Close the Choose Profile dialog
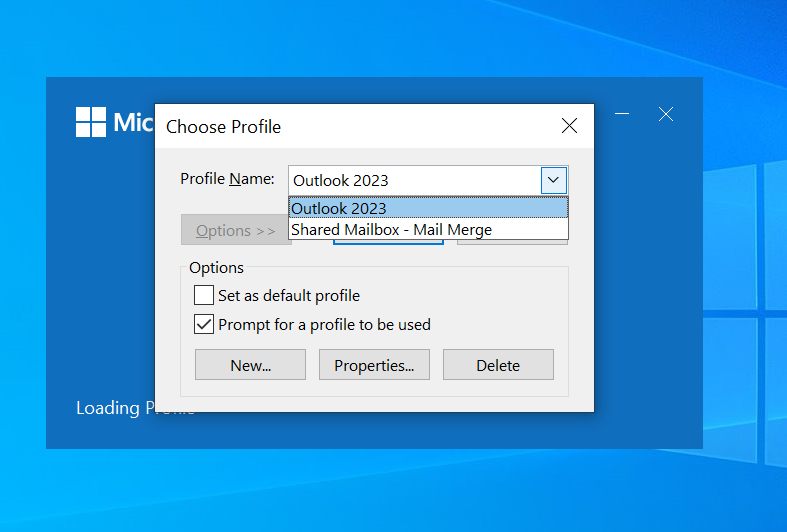Screen dimensions: 787x532 [x=569, y=125]
